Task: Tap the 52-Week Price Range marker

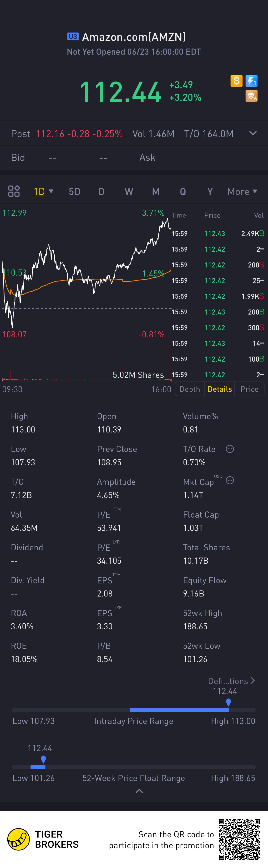Action: [43, 759]
